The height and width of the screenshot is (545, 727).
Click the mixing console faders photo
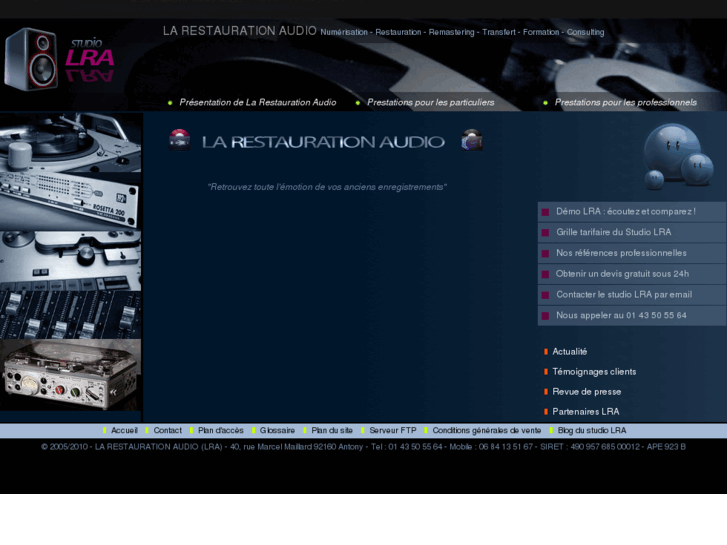coord(70,315)
